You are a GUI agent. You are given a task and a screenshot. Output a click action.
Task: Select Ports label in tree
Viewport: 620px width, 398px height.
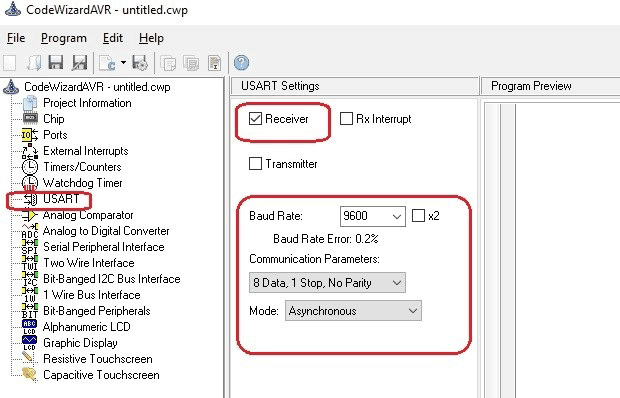click(x=55, y=135)
